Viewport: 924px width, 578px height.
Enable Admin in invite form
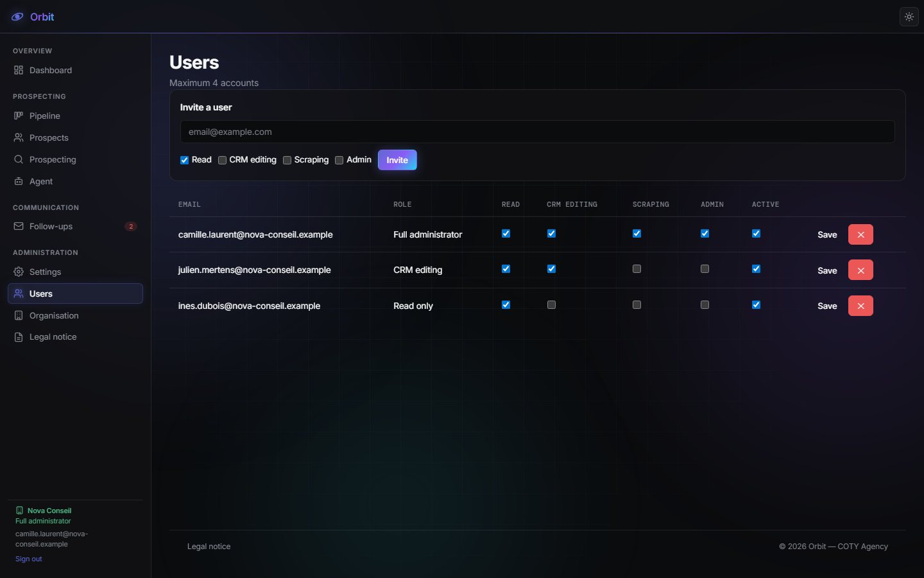339,160
